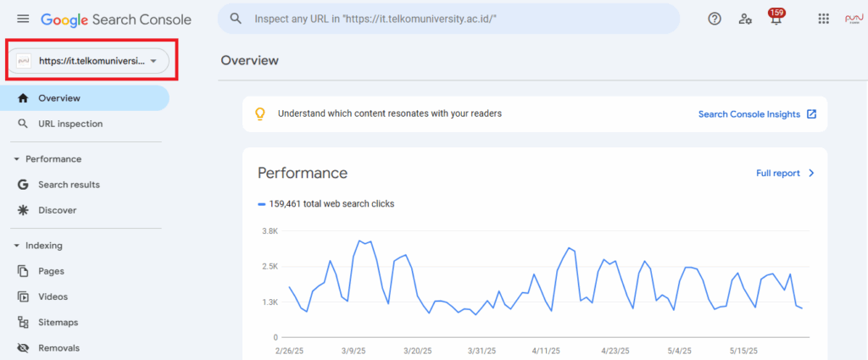Click the 4/11/25 date label
This screenshot has width=868, height=360.
[x=546, y=351]
